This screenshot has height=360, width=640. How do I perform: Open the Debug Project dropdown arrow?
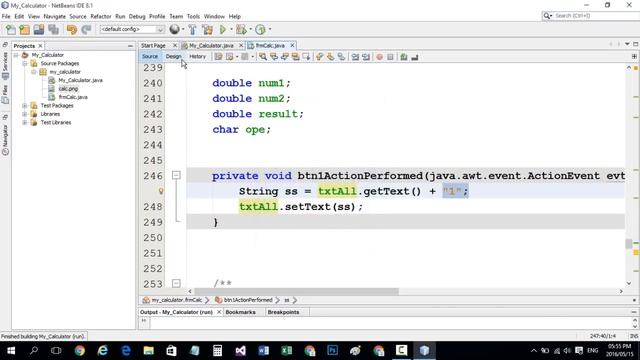(251, 29)
